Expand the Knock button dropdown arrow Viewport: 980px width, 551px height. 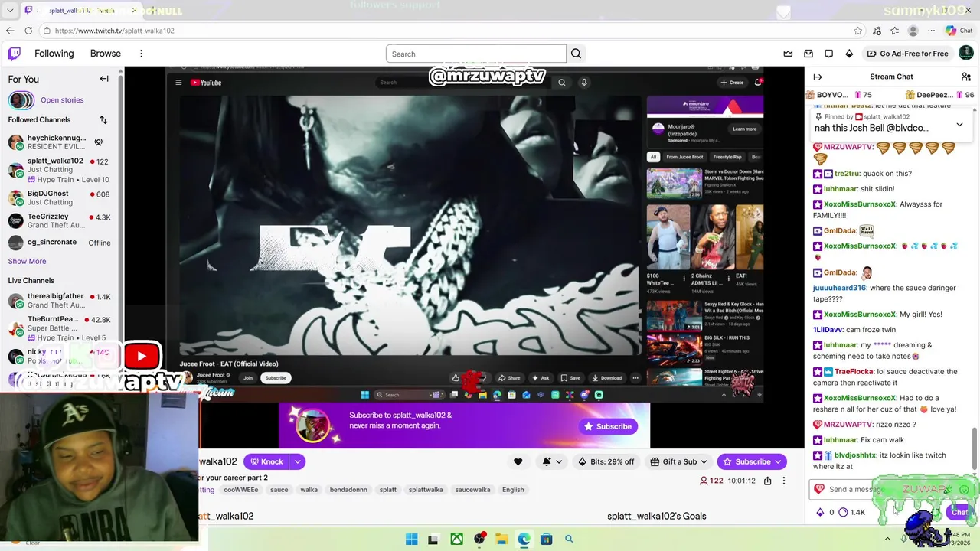[297, 461]
